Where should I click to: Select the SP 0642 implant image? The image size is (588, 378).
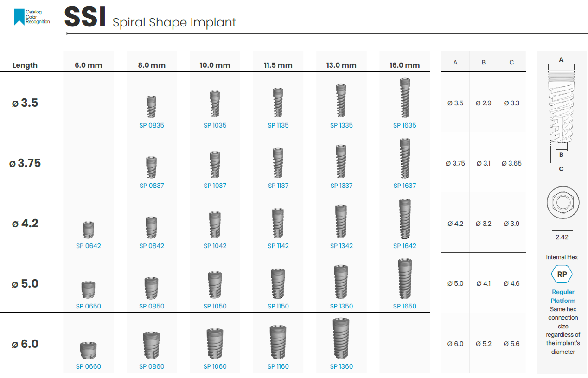(88, 230)
